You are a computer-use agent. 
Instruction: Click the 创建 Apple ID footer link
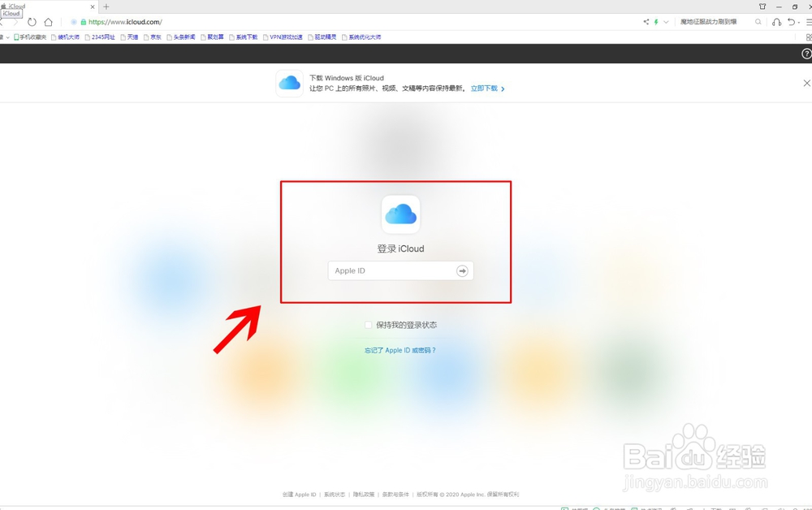300,495
